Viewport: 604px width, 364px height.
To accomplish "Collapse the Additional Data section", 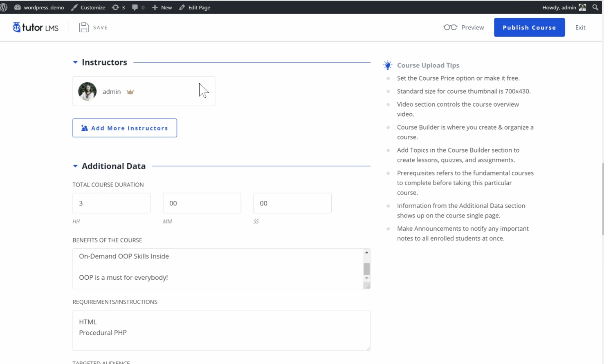I will pyautogui.click(x=75, y=166).
